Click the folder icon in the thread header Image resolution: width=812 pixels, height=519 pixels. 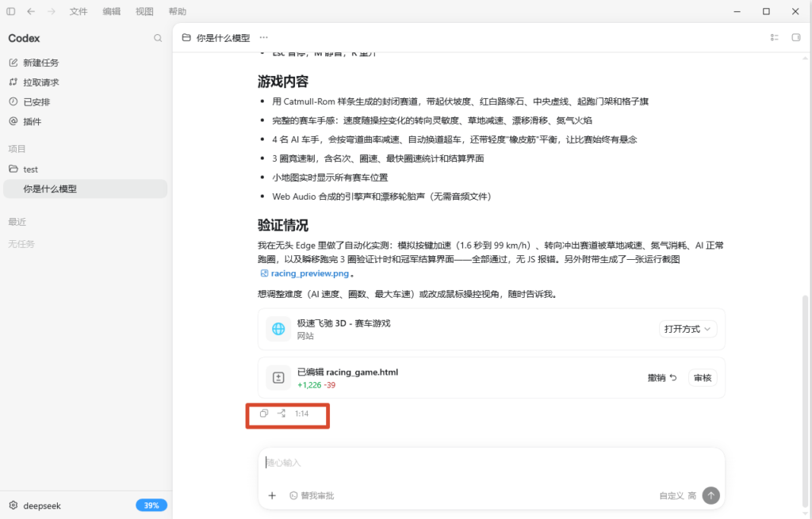(186, 38)
